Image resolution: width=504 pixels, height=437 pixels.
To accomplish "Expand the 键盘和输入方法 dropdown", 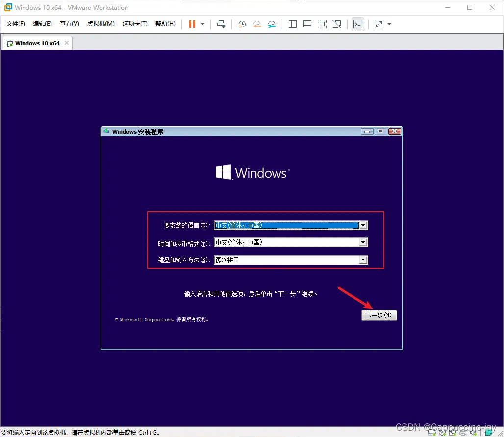I will click(x=363, y=260).
